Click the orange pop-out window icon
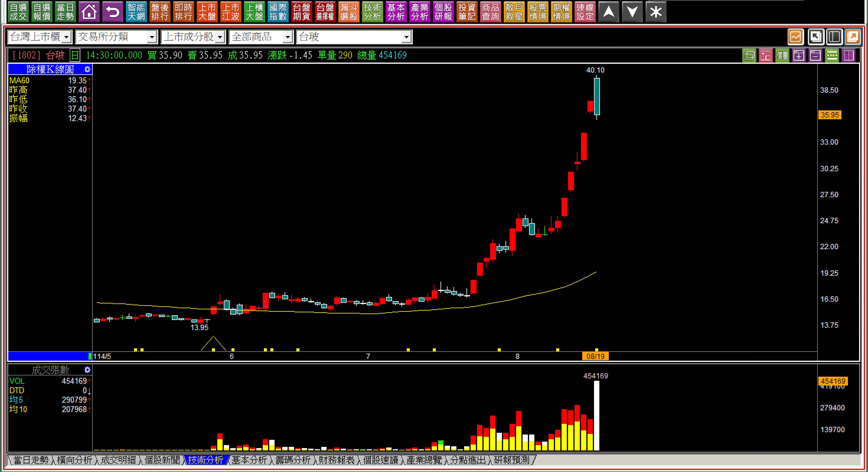 [853, 37]
